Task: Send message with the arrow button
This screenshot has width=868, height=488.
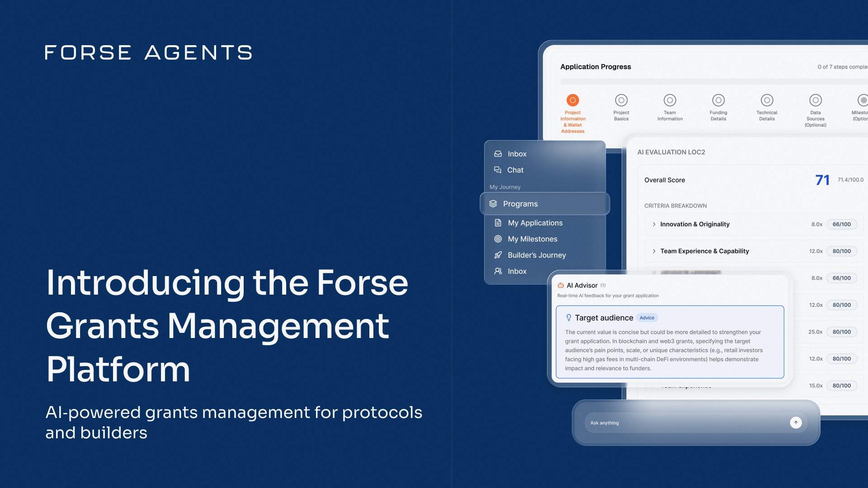Action: coord(796,422)
